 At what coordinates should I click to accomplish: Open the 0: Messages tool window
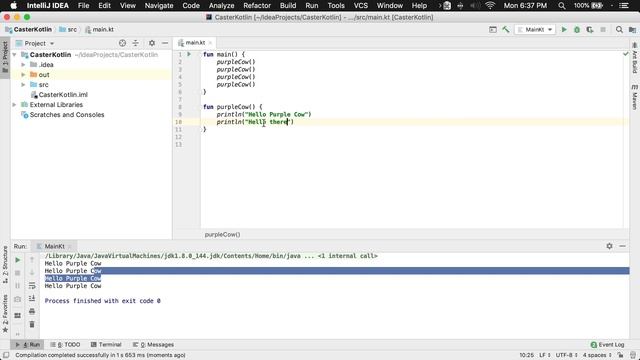[x=153, y=344]
